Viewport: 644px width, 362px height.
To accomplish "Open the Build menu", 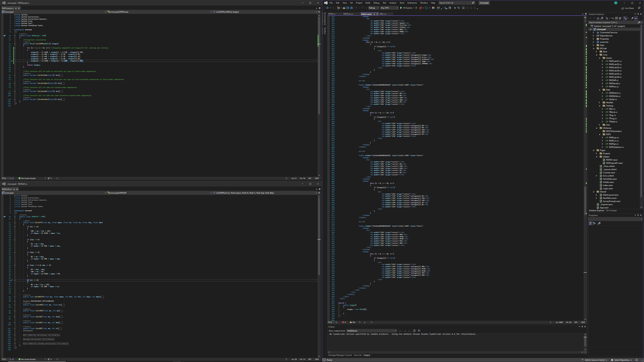I will coord(367,3).
